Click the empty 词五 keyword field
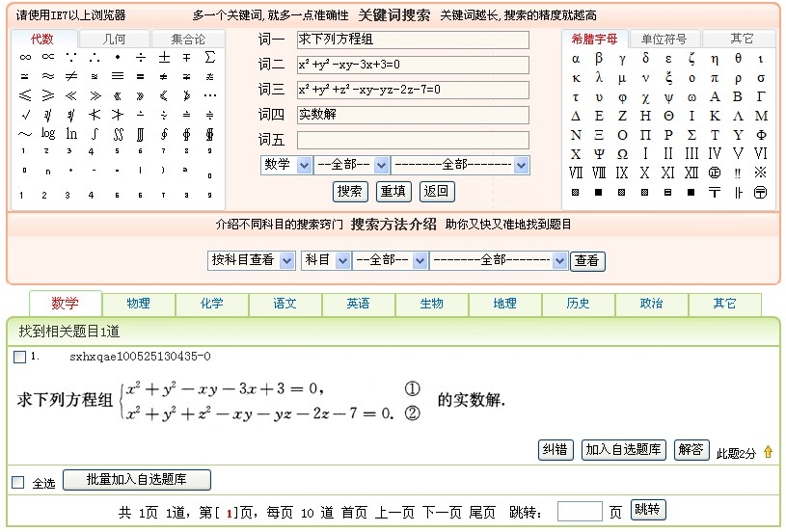786x532 pixels. 413,140
